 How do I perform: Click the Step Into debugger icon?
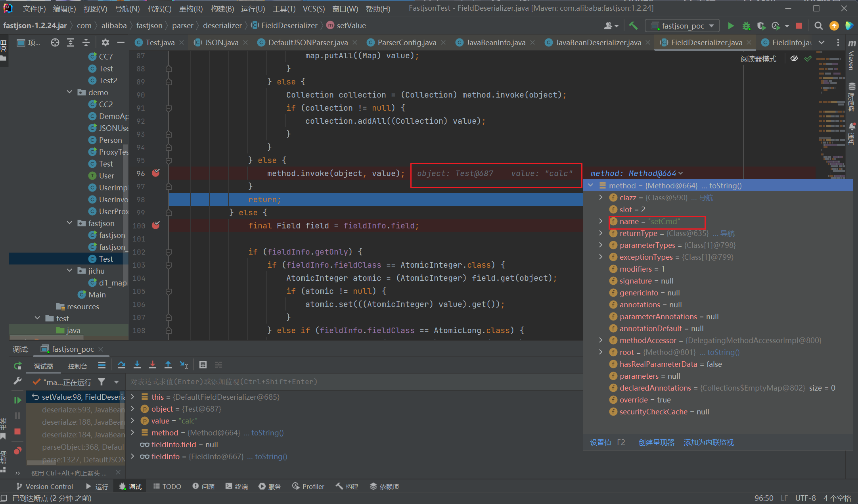(x=137, y=365)
